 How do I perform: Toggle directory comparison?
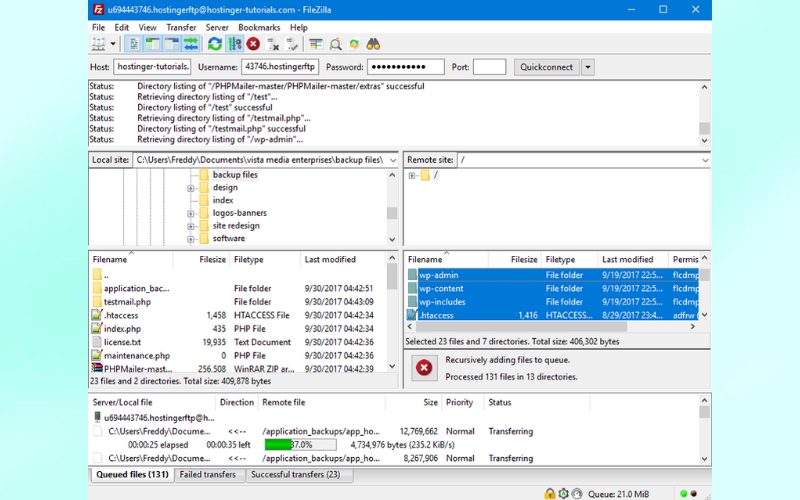(x=335, y=44)
